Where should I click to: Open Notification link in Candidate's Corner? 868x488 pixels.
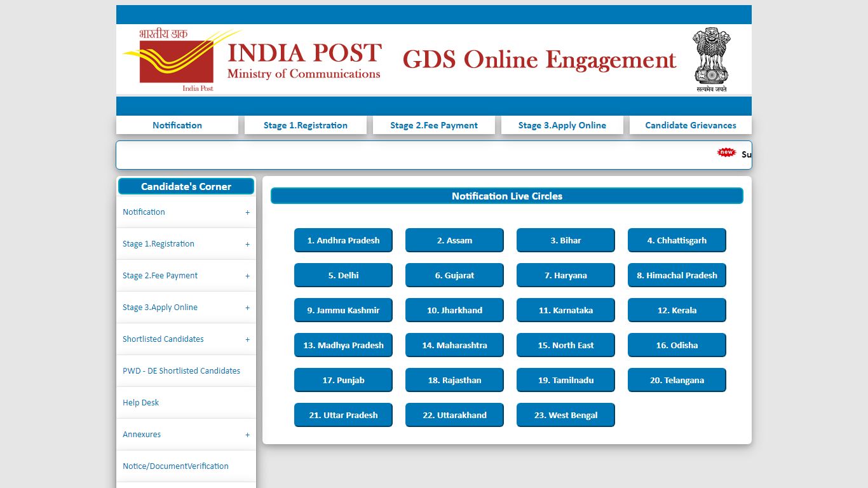(144, 212)
